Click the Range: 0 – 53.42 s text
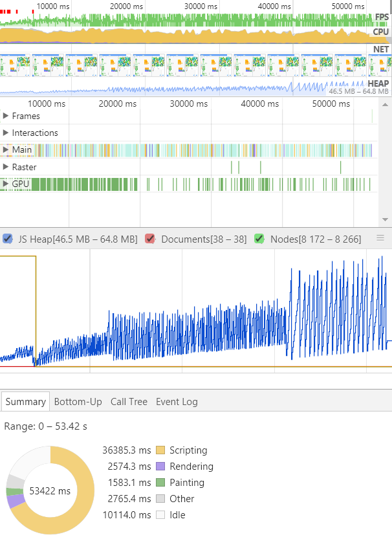 coord(45,426)
